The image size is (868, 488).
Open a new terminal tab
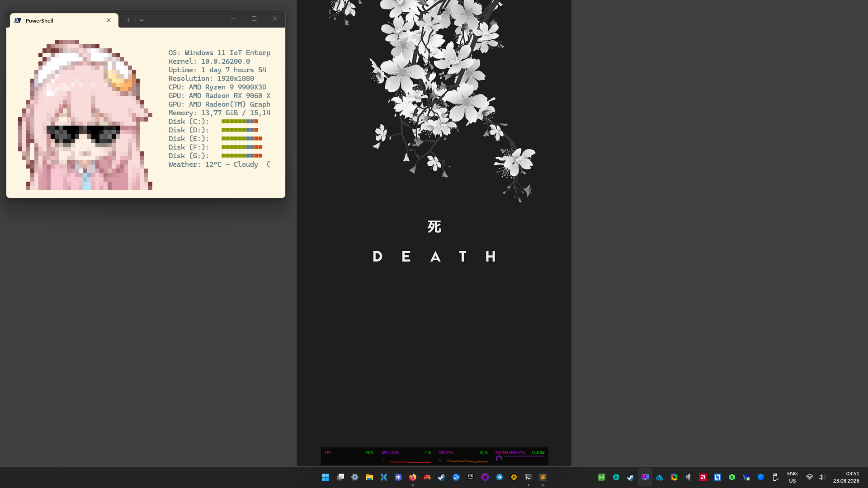click(x=128, y=20)
